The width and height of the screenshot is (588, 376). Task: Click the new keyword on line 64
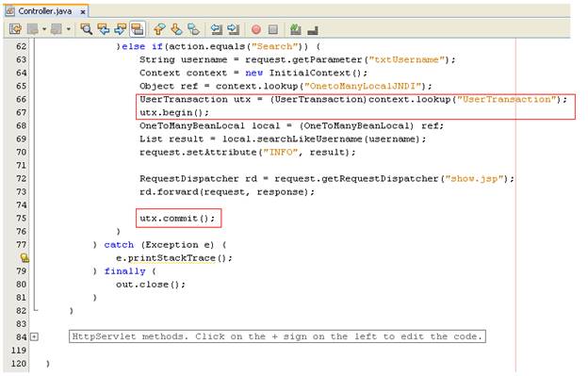coord(253,73)
